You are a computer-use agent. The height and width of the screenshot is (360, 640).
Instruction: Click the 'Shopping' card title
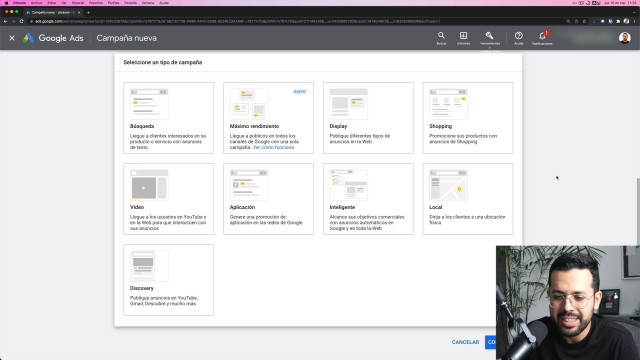(440, 126)
